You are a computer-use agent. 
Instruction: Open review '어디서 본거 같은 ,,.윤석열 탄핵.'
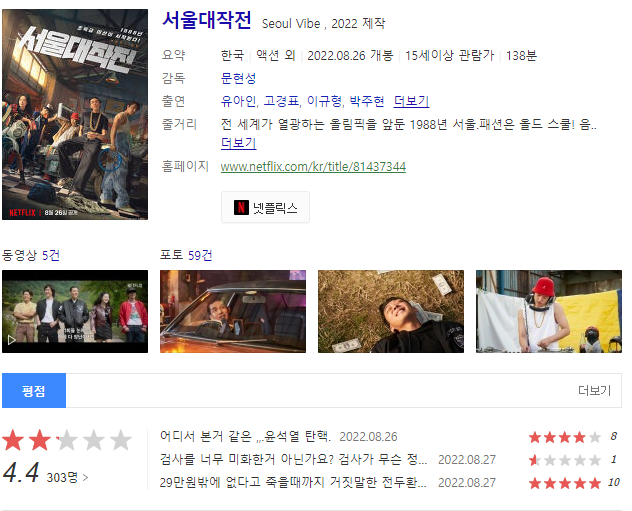point(245,436)
